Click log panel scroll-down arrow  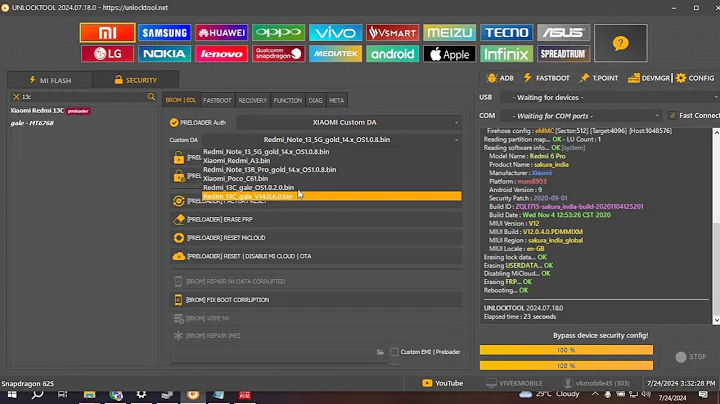(x=716, y=320)
